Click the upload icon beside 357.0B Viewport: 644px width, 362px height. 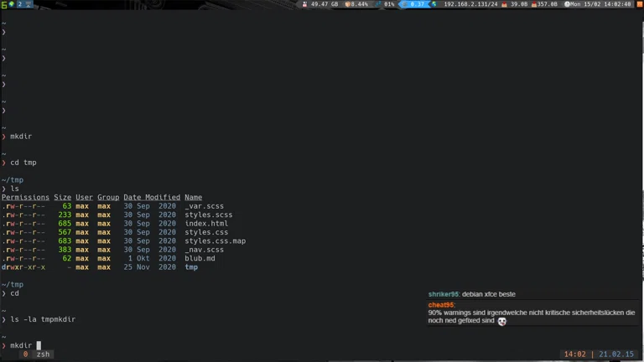click(534, 4)
